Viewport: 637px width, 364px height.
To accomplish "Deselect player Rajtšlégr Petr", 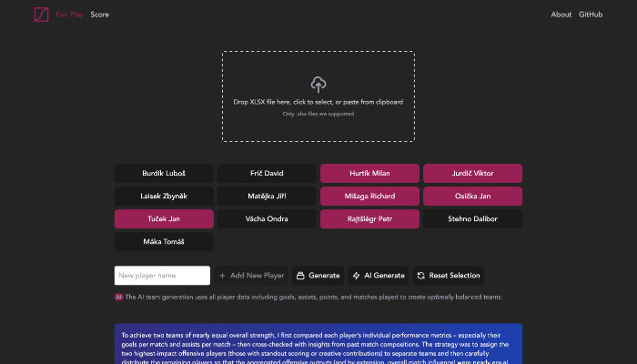I will (x=369, y=218).
